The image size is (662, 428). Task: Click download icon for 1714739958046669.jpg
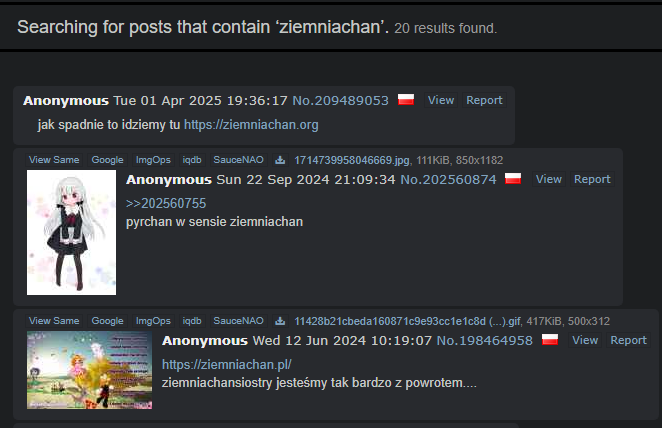coord(280,160)
